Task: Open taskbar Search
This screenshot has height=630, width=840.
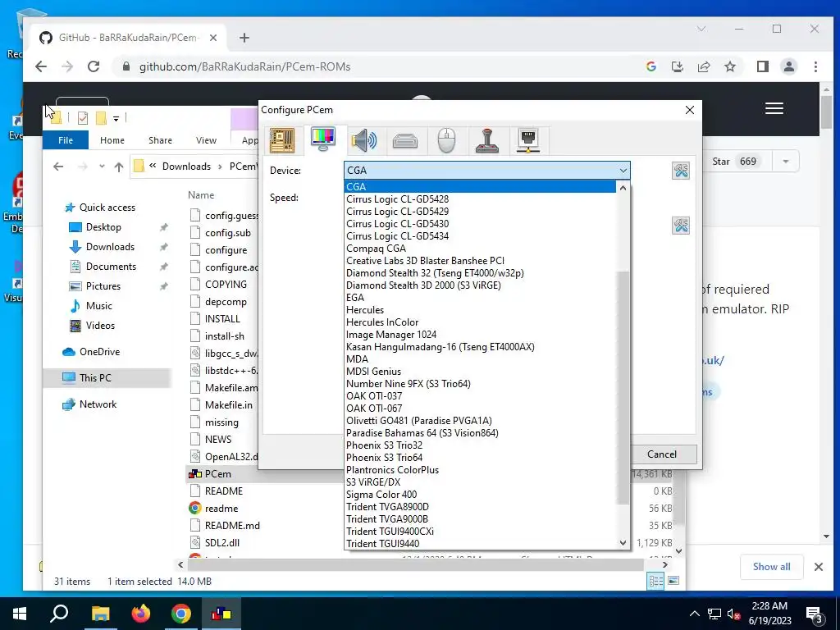Action: pos(59,613)
